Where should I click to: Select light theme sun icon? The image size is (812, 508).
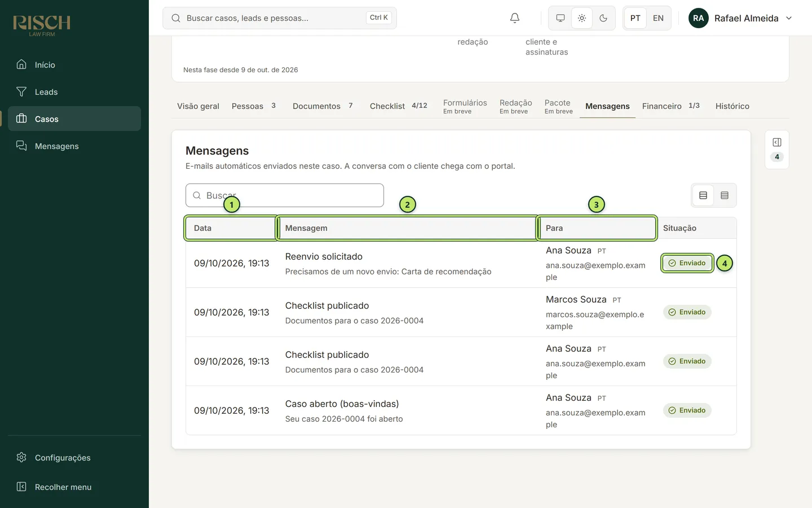point(582,18)
